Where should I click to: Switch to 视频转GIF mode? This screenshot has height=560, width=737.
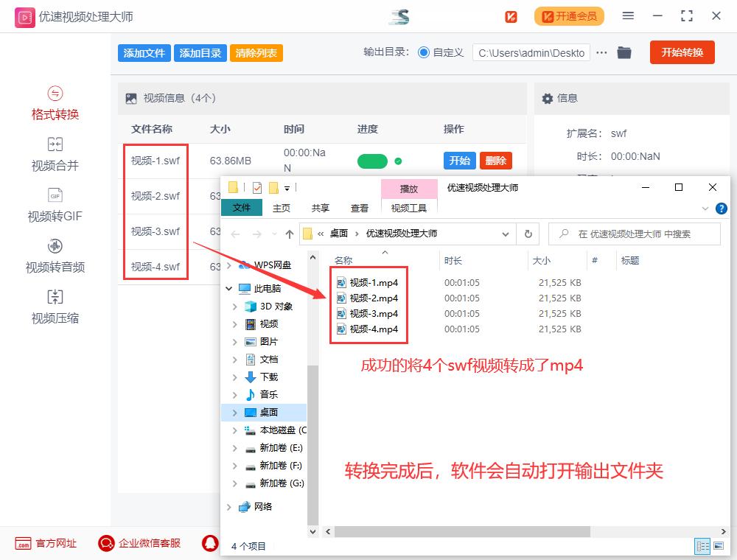click(55, 206)
